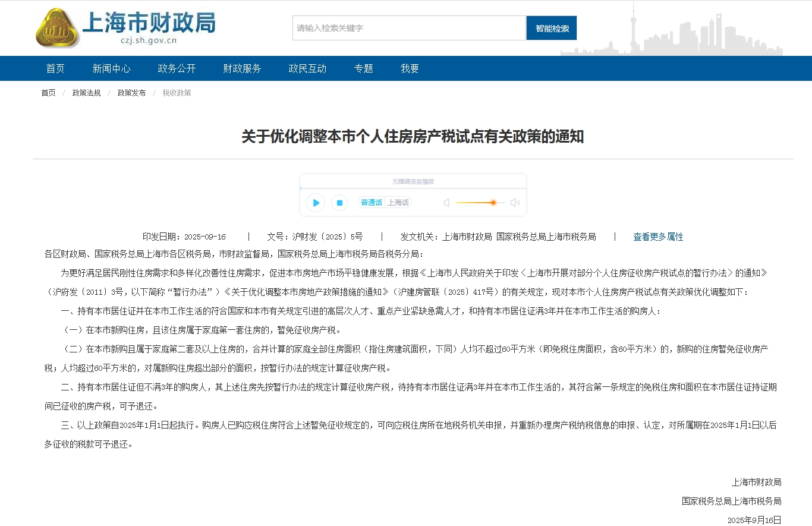The width and height of the screenshot is (812, 526).
Task: Open the 政策发布 breadcrumb link
Action: [131, 93]
